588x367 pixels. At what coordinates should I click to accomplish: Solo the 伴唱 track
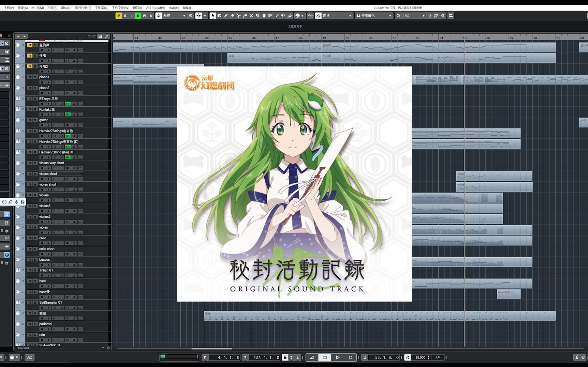(x=35, y=56)
